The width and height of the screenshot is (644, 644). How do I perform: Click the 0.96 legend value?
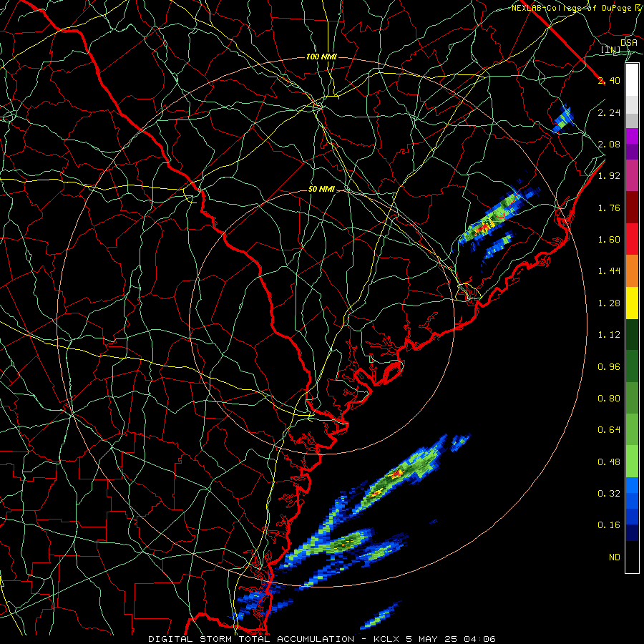609,367
